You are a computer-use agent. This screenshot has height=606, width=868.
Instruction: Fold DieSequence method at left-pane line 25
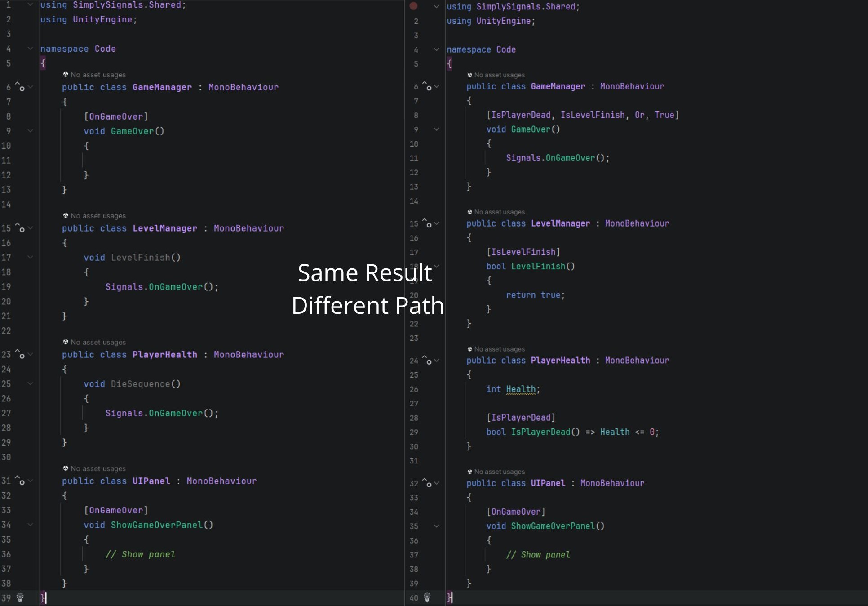(x=30, y=383)
